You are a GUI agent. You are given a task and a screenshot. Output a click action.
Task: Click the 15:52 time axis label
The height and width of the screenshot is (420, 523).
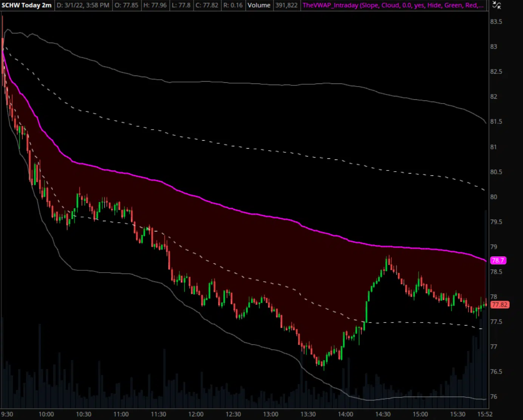[x=485, y=414]
